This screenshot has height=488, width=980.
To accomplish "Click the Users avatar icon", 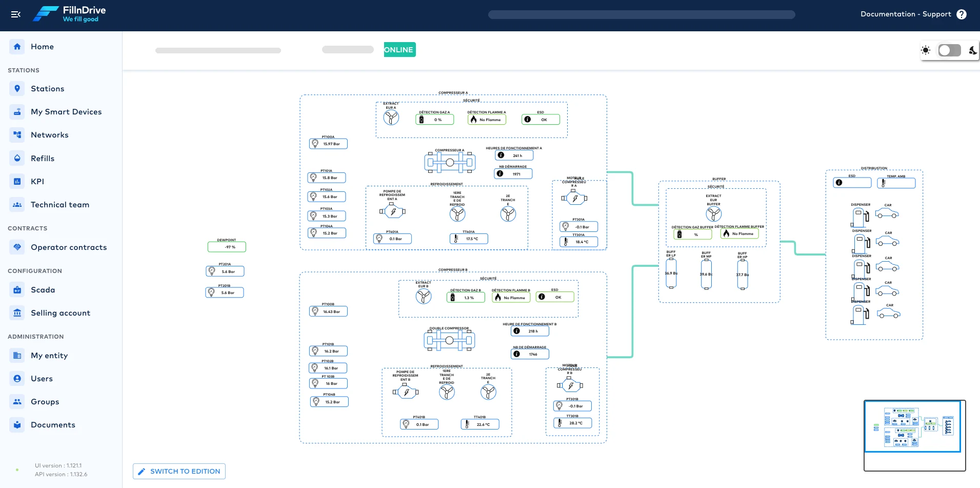I will (x=17, y=378).
